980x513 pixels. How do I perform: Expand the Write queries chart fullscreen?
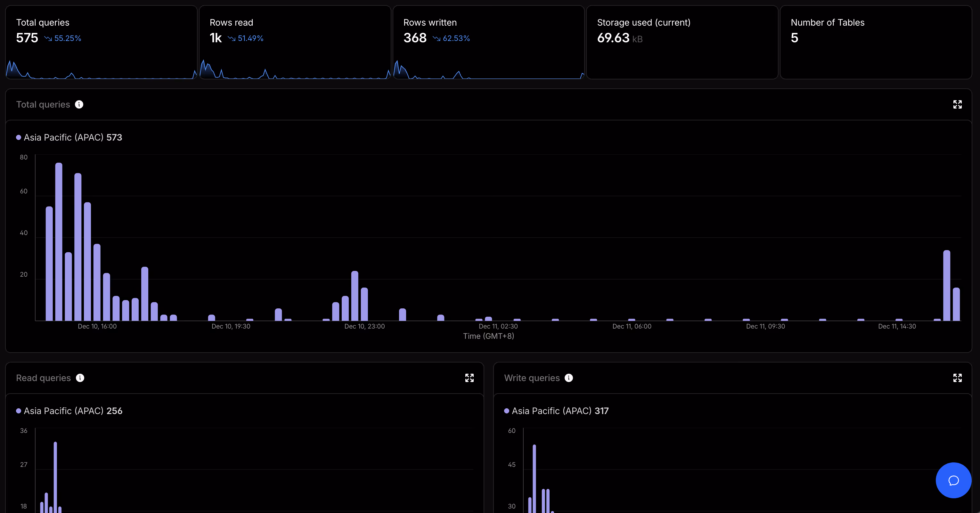point(957,378)
